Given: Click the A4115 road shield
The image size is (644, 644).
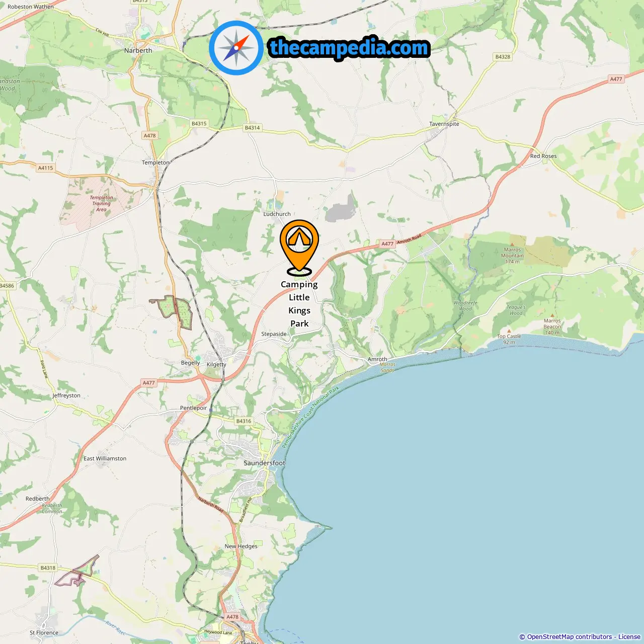Looking at the screenshot, I should pyautogui.click(x=45, y=168).
